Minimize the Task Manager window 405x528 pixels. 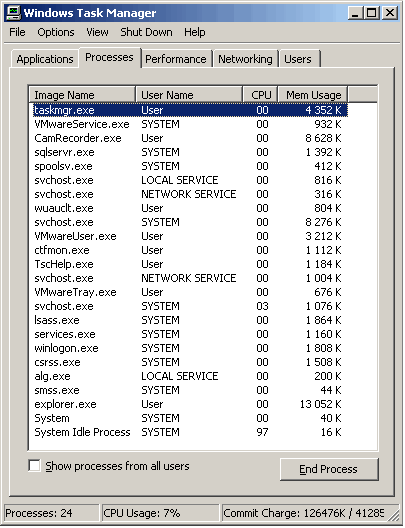pyautogui.click(x=355, y=13)
